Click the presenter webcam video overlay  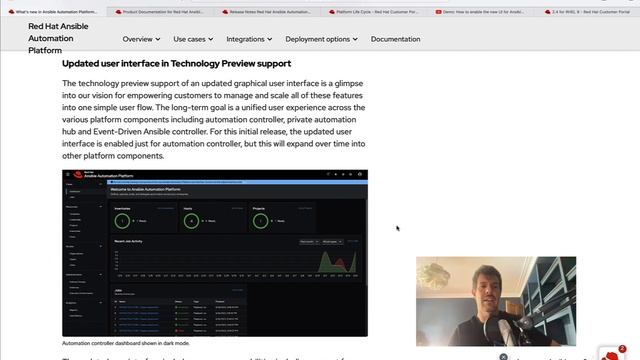(x=496, y=301)
